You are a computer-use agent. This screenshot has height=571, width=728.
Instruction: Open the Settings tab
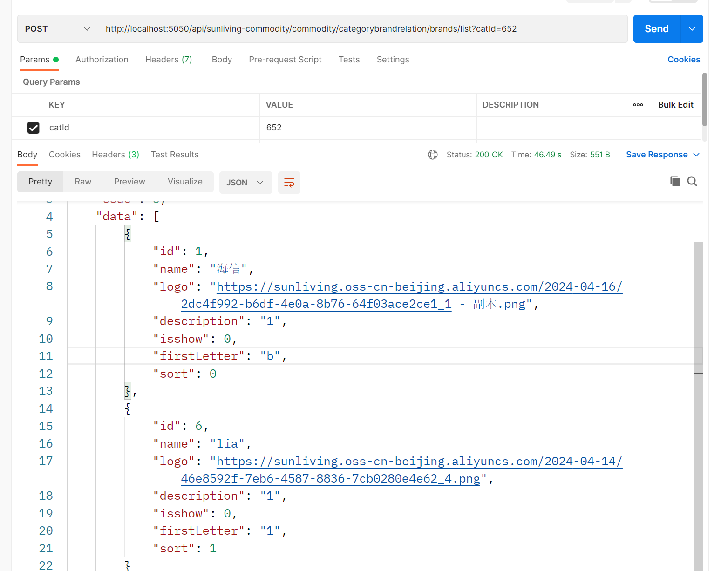coord(393,60)
